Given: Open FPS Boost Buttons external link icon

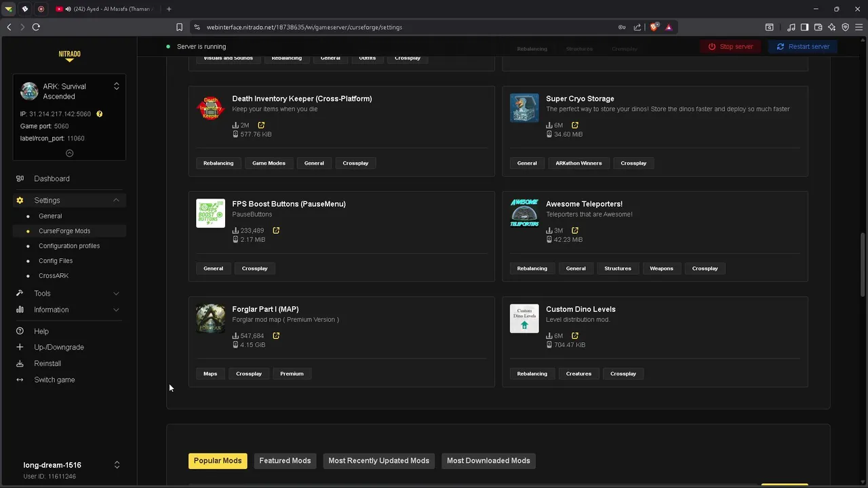Looking at the screenshot, I should coord(276,230).
